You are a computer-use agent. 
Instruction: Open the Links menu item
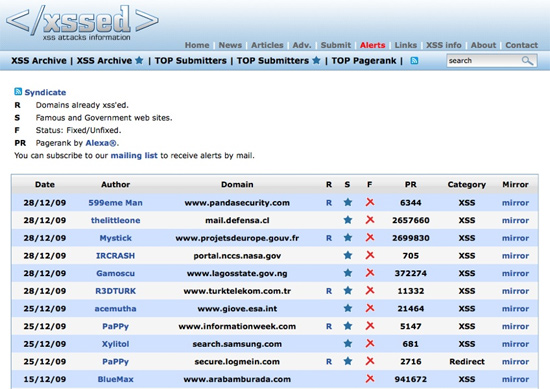coord(405,45)
